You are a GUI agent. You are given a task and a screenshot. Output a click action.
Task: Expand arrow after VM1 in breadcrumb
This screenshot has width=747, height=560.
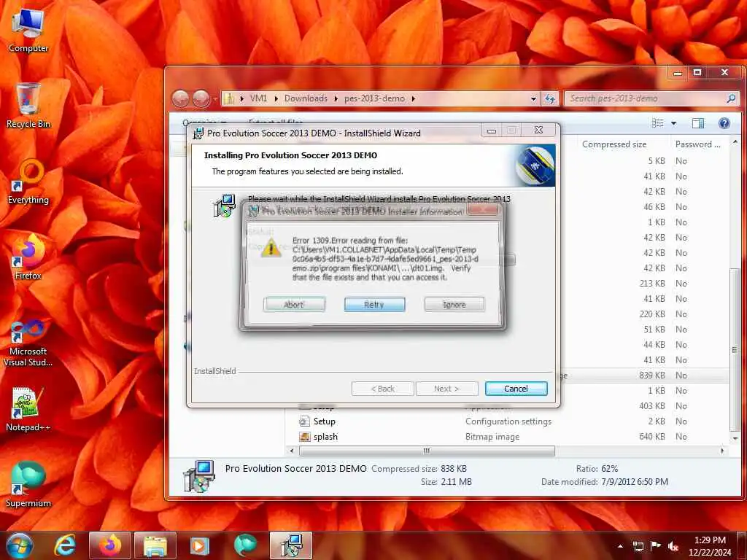click(x=276, y=98)
